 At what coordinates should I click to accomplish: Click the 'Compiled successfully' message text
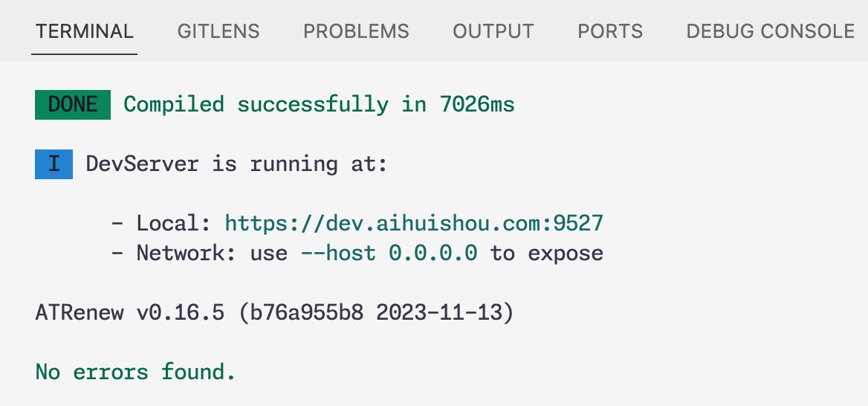(256, 105)
